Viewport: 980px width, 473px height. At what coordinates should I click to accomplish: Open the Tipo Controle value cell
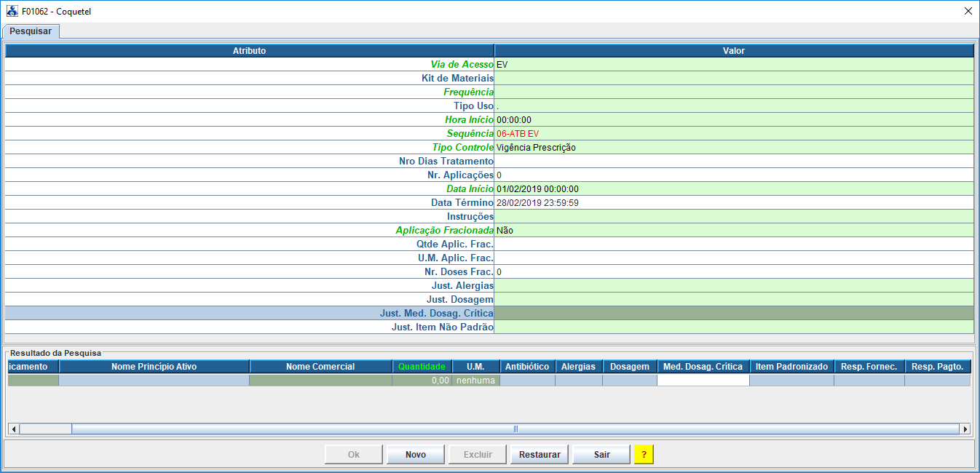point(733,148)
